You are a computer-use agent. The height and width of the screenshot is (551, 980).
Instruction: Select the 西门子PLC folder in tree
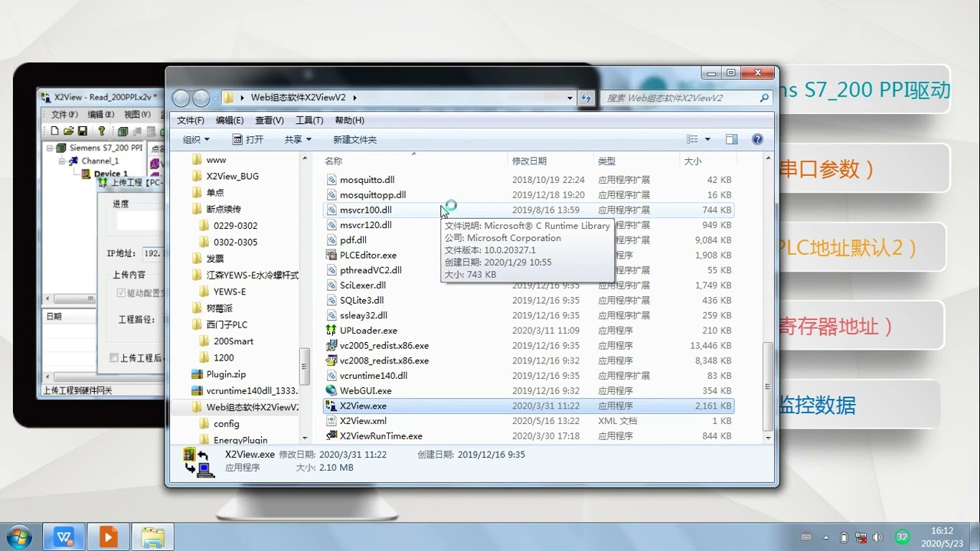click(x=227, y=324)
